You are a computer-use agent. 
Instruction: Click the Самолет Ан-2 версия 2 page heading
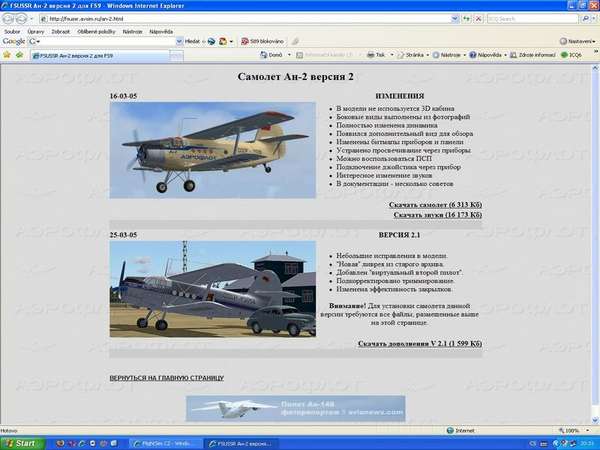(295, 77)
